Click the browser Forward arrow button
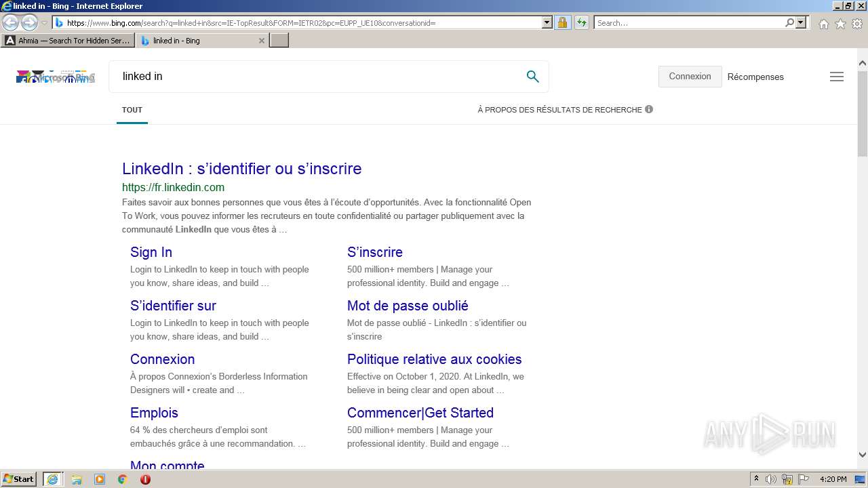868x488 pixels. pyautogui.click(x=29, y=22)
